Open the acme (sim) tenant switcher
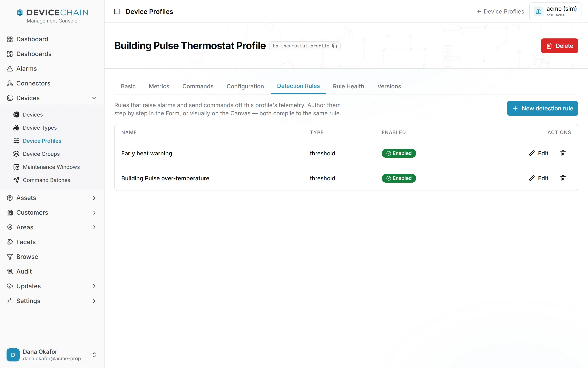This screenshot has height=368, width=588. point(555,11)
